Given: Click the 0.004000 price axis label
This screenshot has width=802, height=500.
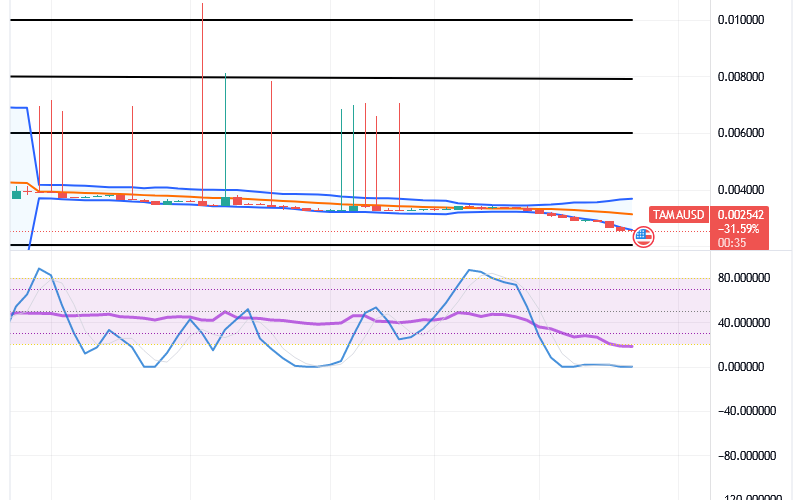Looking at the screenshot, I should coord(741,190).
